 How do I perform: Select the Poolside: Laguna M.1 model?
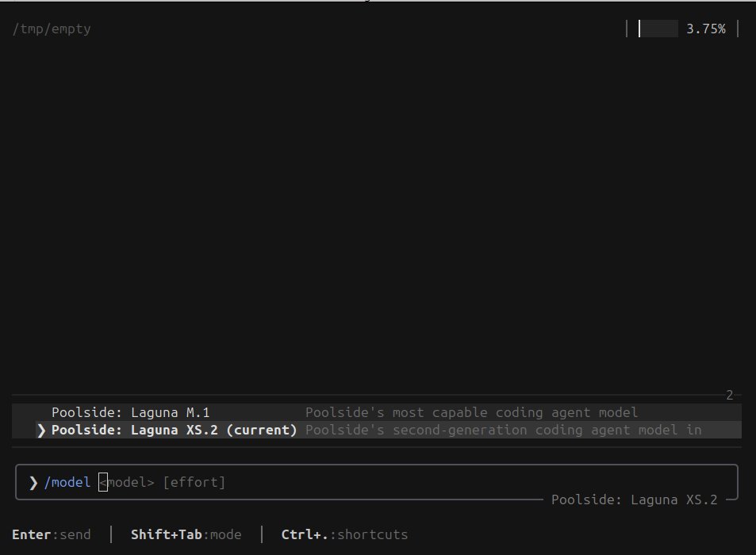pyautogui.click(x=377, y=412)
